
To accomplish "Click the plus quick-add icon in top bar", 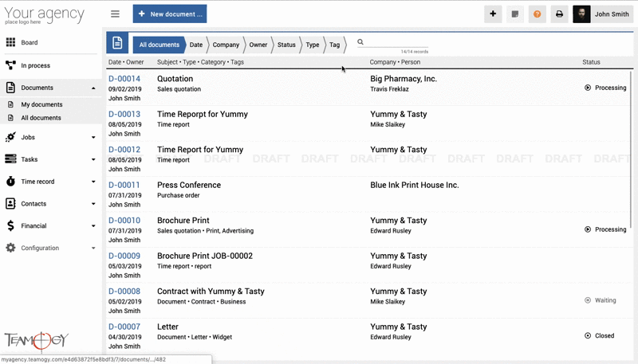I will (x=493, y=14).
